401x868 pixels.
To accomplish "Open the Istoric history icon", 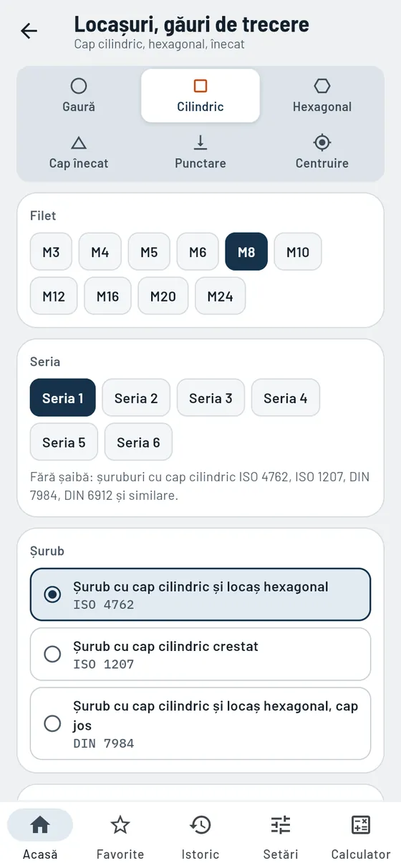I will coord(200,825).
